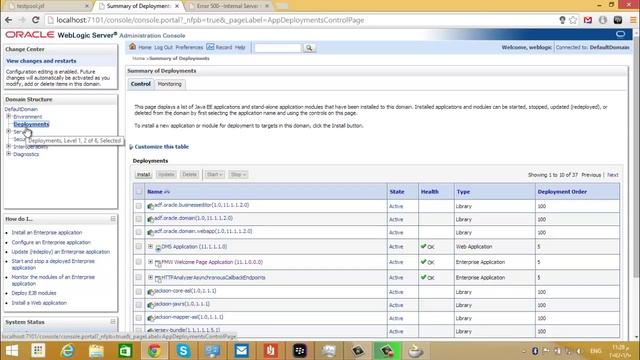Check DMS Application row checkbox
The width and height of the screenshot is (640, 360).
point(139,246)
